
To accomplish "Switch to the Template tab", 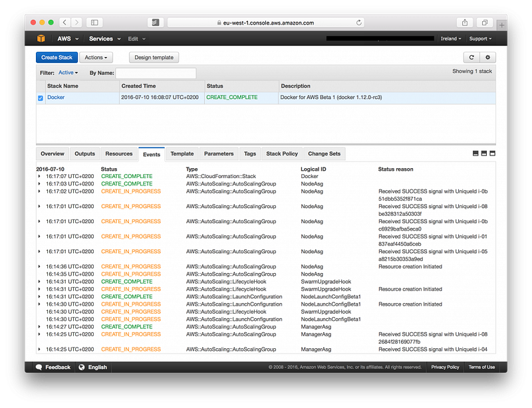I will pyautogui.click(x=182, y=153).
